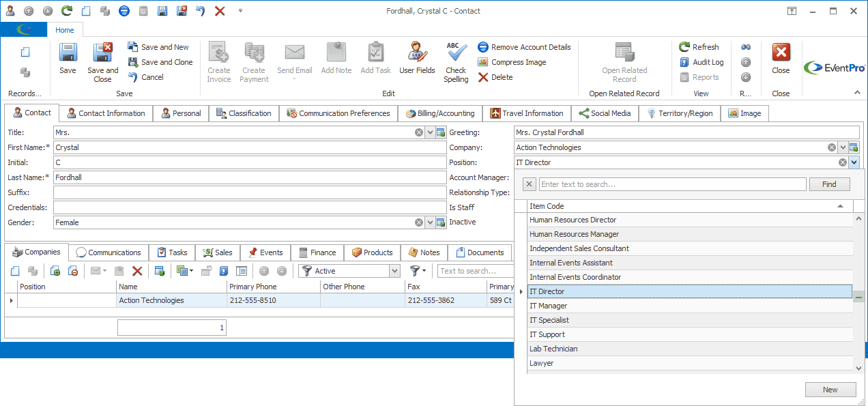The width and height of the screenshot is (868, 406).
Task: Click the edit icon beside the Title field
Action: click(x=441, y=132)
